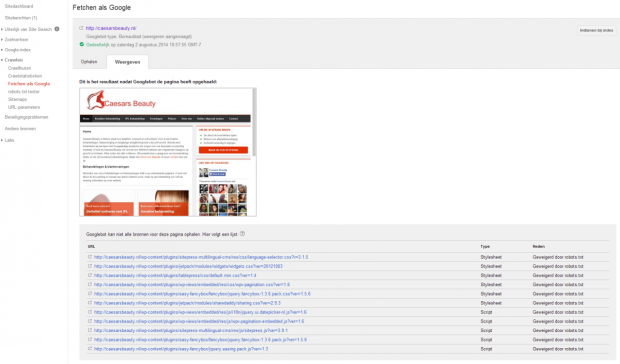Image resolution: width=620 pixels, height=364 pixels.
Task: Click the Fetchen als Google page heading
Action: click(102, 8)
